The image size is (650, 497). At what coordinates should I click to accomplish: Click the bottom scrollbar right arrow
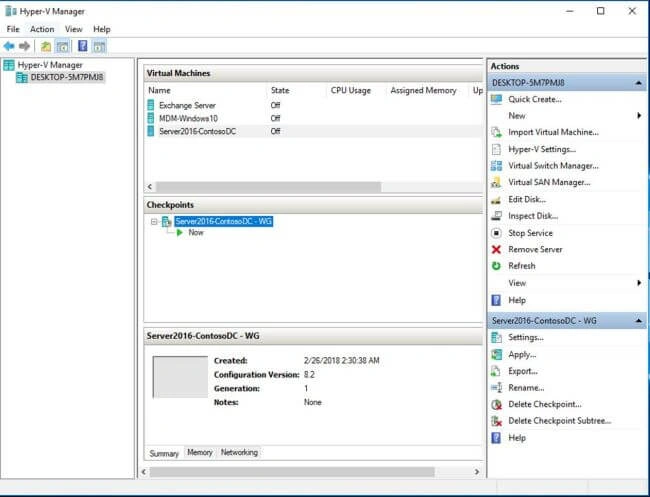pyautogui.click(x=477, y=472)
